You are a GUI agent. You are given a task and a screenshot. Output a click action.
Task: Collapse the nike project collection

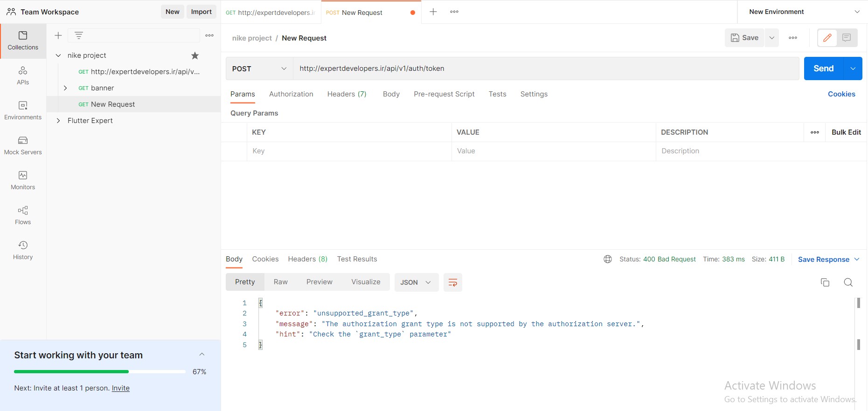coord(58,55)
